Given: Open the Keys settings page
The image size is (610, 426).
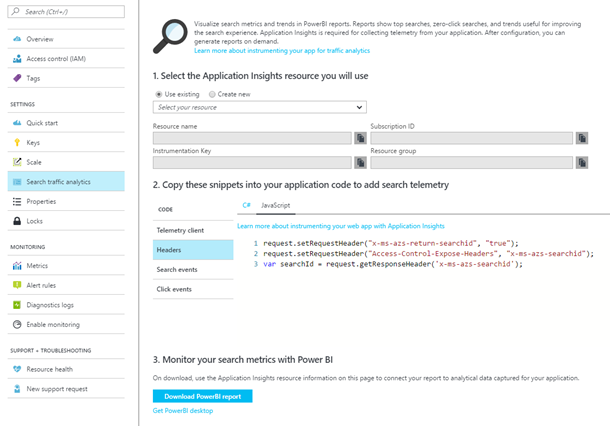Looking at the screenshot, I should [x=66, y=142].
